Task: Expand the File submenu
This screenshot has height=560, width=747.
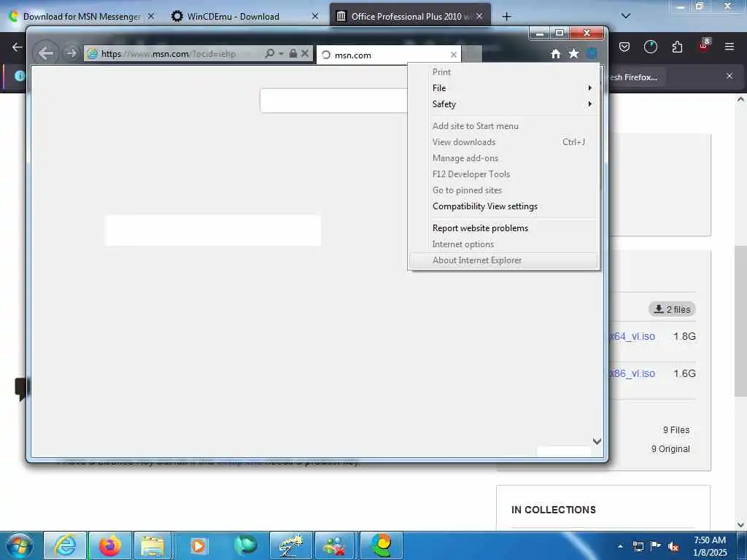Action: pos(503,88)
